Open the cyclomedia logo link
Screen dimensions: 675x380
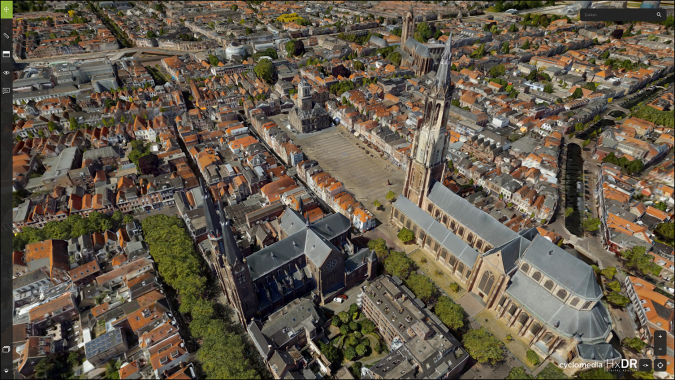point(581,365)
